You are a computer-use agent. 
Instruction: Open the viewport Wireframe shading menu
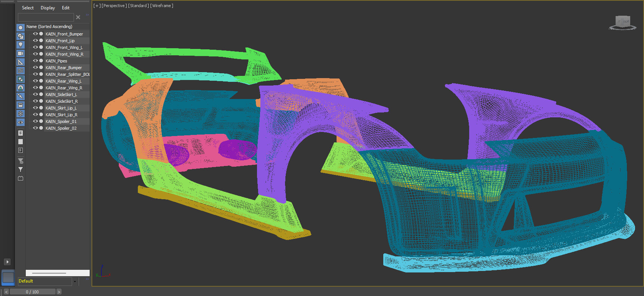point(162,6)
